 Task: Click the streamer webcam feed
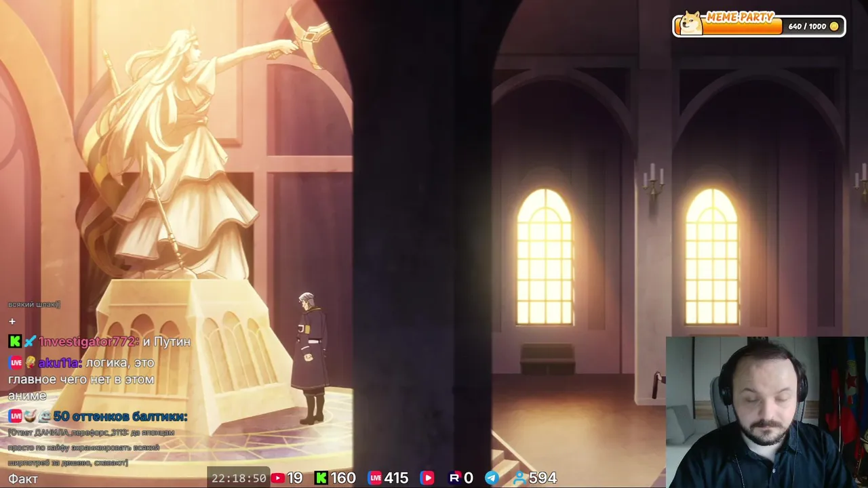click(767, 412)
